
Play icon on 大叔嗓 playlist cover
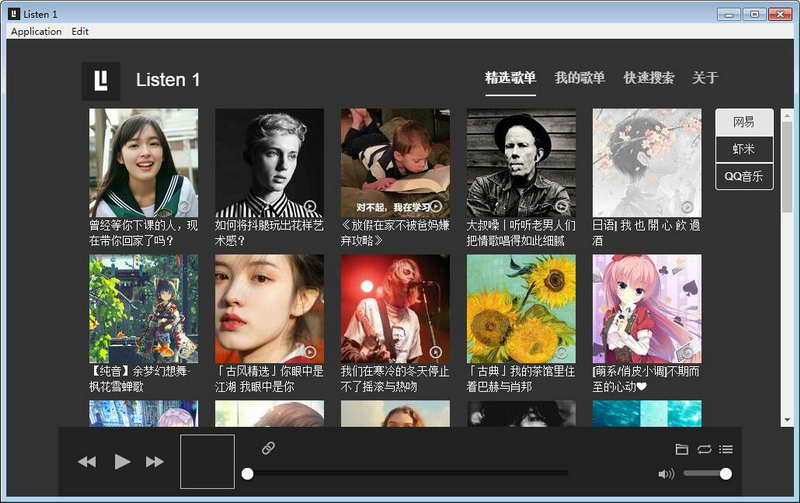tap(562, 206)
